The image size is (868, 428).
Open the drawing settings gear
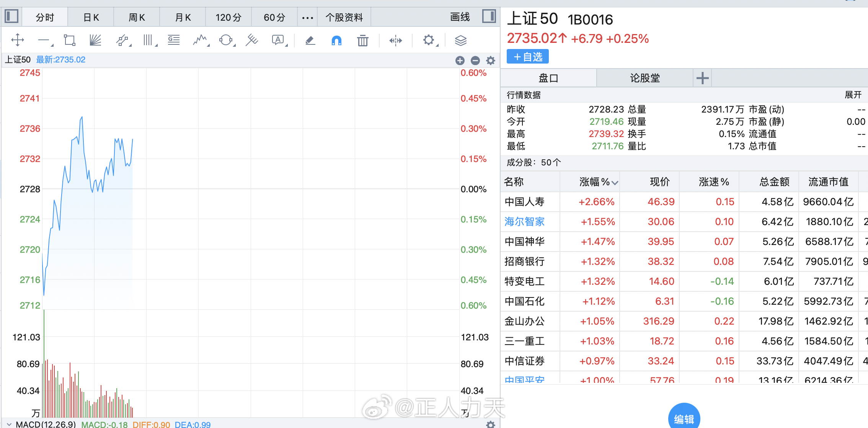[x=429, y=40]
